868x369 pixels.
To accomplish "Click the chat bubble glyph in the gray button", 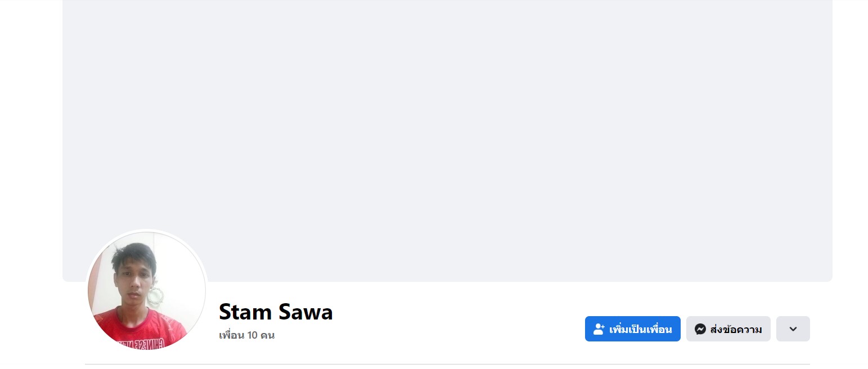I will [x=700, y=329].
